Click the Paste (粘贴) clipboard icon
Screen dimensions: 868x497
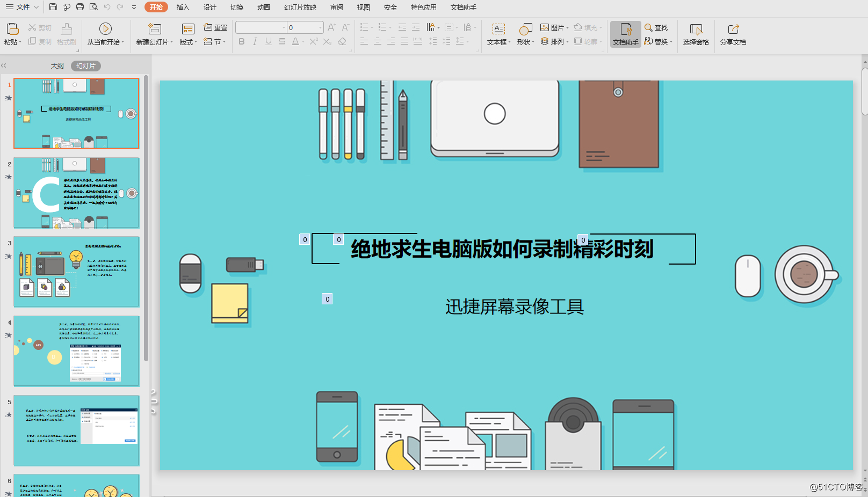(x=12, y=28)
